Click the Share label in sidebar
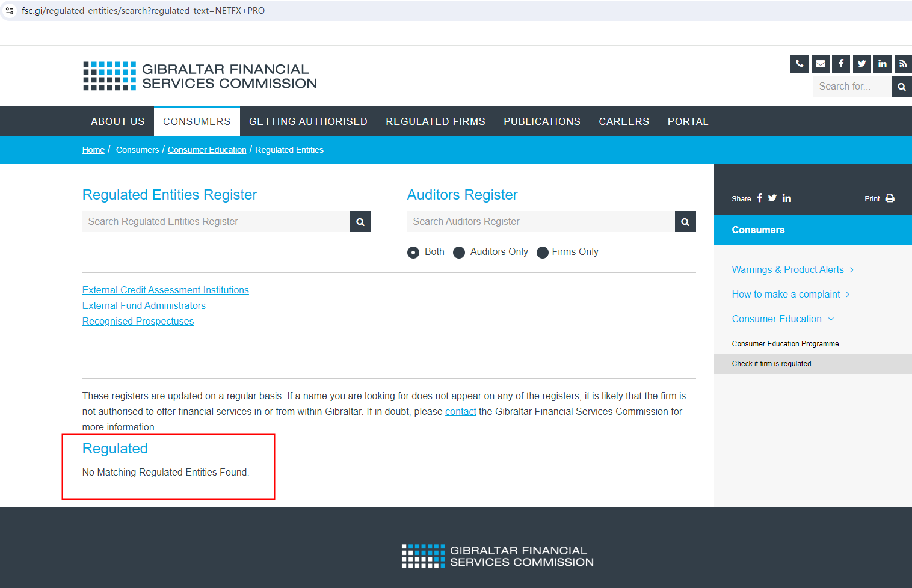The height and width of the screenshot is (588, 912). (x=741, y=199)
